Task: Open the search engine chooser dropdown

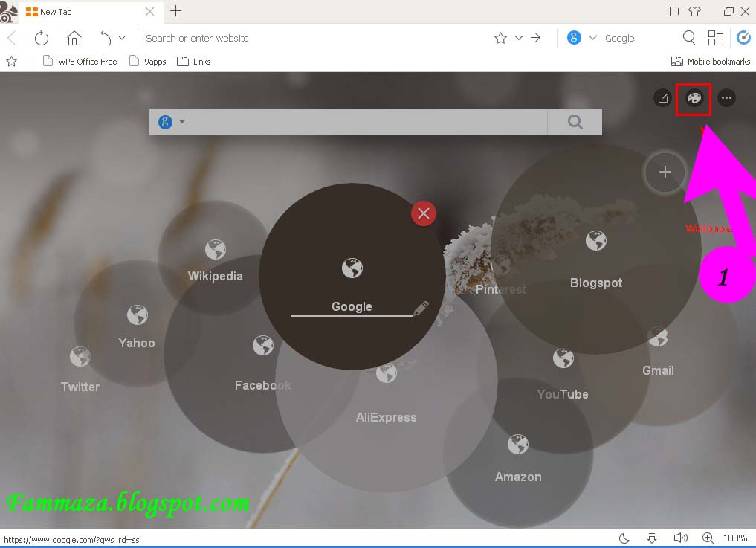Action: [x=592, y=38]
